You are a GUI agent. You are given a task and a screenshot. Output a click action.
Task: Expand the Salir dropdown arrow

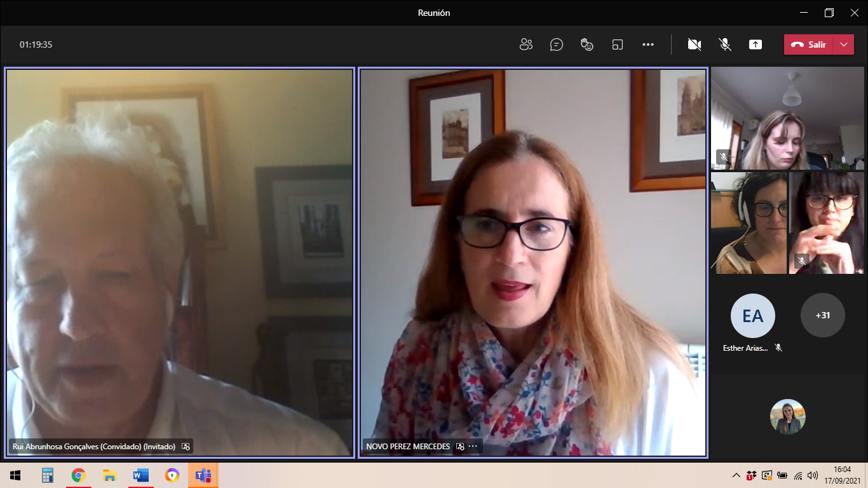(x=844, y=44)
